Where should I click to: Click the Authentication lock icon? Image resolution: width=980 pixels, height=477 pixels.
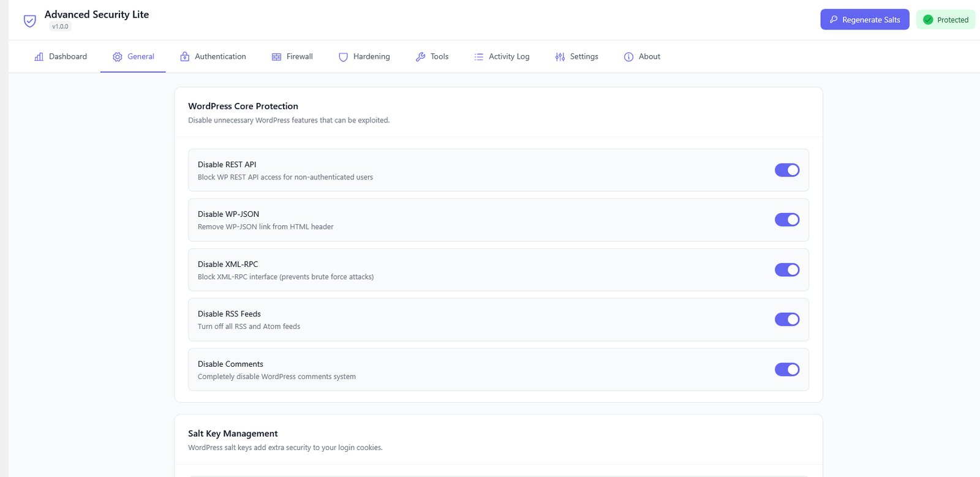pos(184,57)
